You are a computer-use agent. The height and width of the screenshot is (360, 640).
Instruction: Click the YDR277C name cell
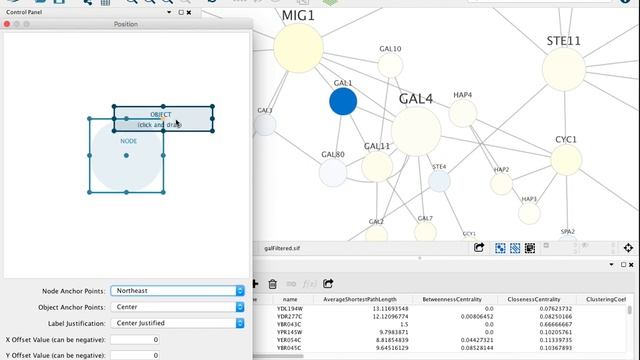pyautogui.click(x=289, y=316)
